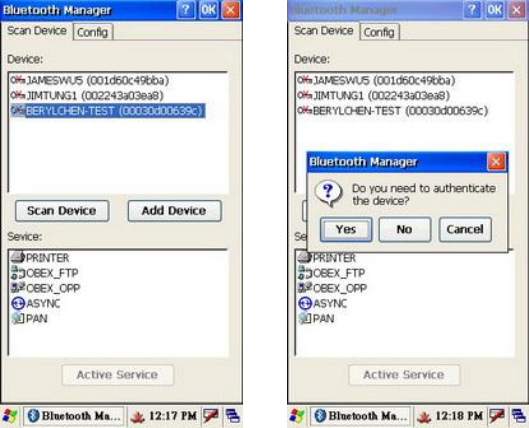
Task: Click PAN service icon in left window
Action: pos(18,318)
